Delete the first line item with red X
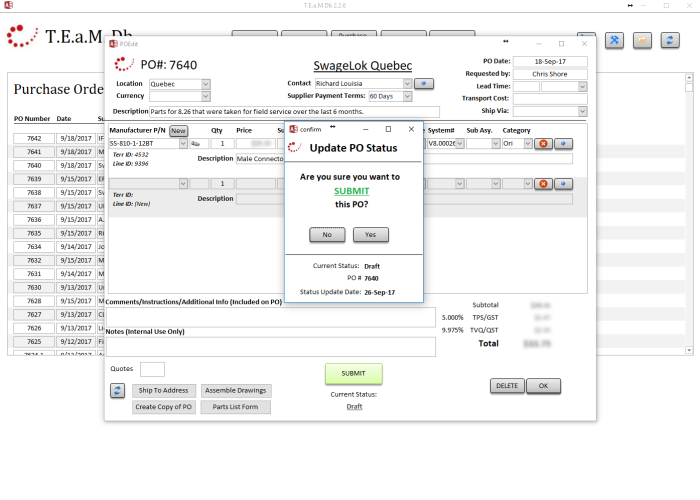The height and width of the screenshot is (500, 700). 543,144
